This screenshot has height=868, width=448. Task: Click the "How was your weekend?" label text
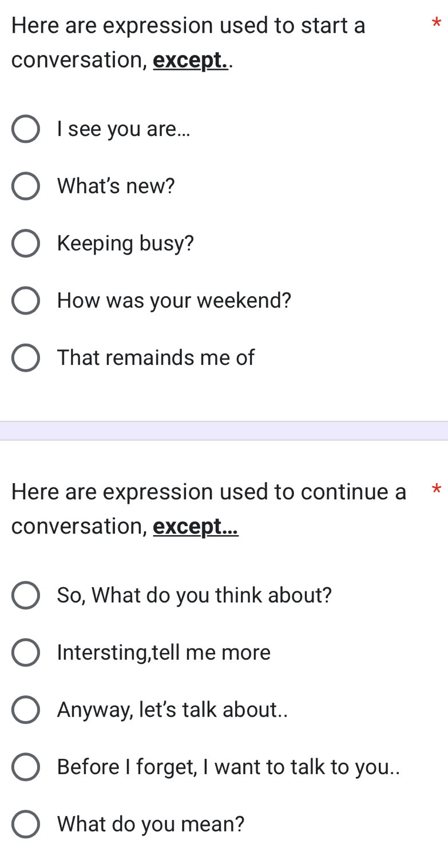175,301
